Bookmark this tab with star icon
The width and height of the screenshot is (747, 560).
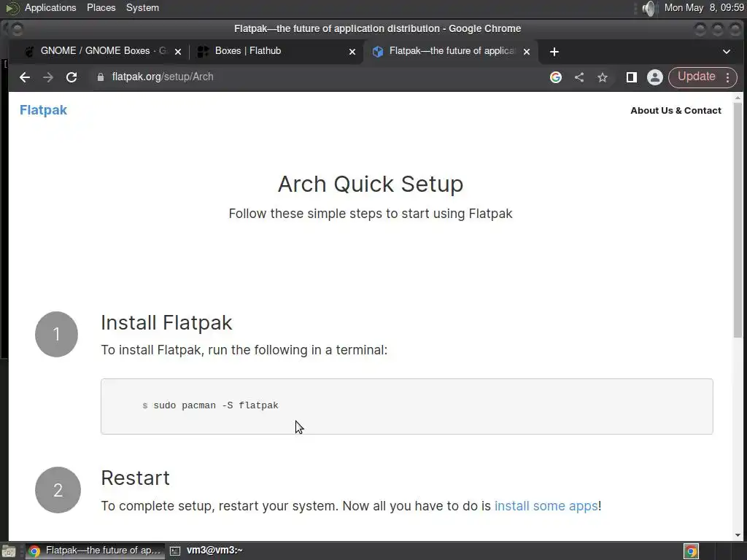pyautogui.click(x=603, y=77)
